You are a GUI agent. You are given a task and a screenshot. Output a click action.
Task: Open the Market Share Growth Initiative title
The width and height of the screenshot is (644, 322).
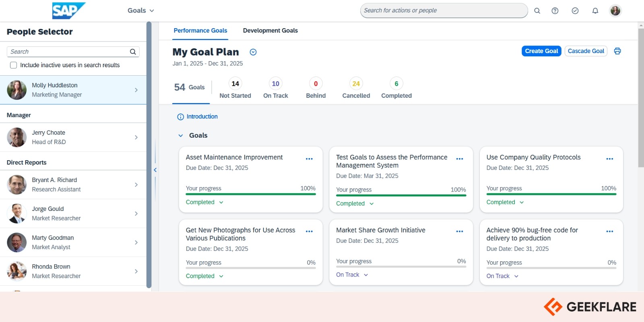pos(381,230)
